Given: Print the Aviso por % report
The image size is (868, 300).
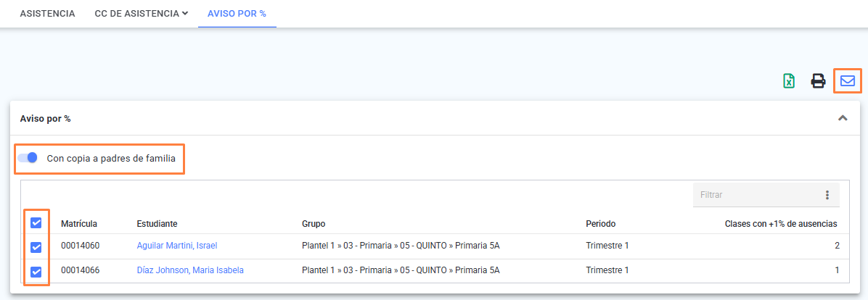Looking at the screenshot, I should [x=818, y=81].
